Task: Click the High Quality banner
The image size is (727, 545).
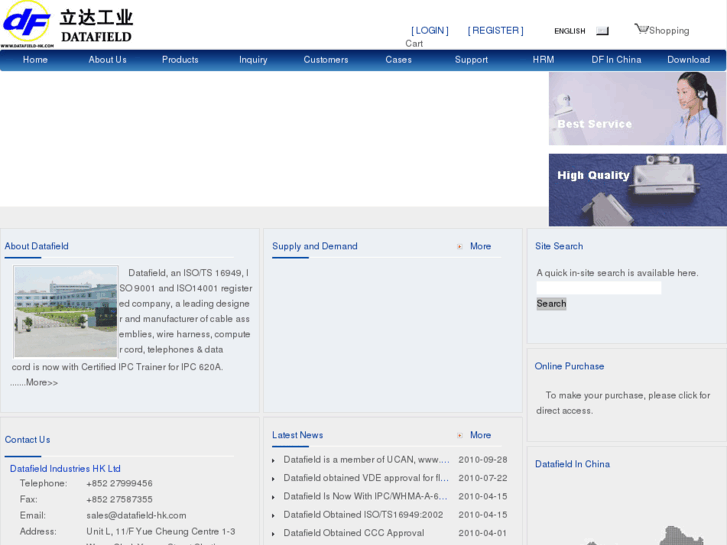Action: 638,190
